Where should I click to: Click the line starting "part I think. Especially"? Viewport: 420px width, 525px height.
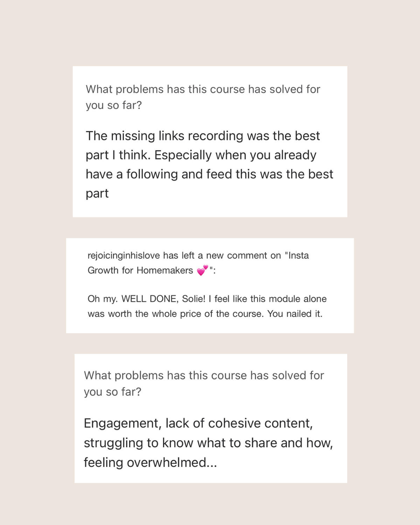[x=201, y=155]
